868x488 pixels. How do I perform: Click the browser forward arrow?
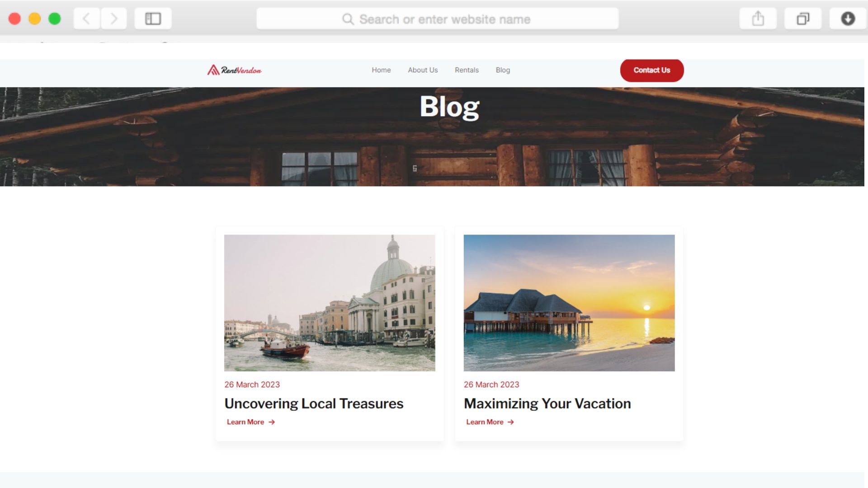pos(113,19)
